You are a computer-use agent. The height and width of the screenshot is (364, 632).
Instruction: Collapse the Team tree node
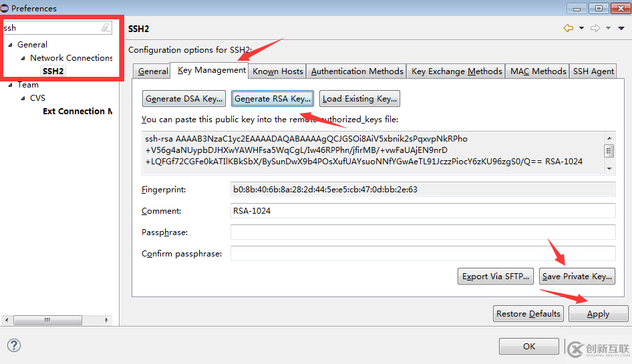pos(11,85)
